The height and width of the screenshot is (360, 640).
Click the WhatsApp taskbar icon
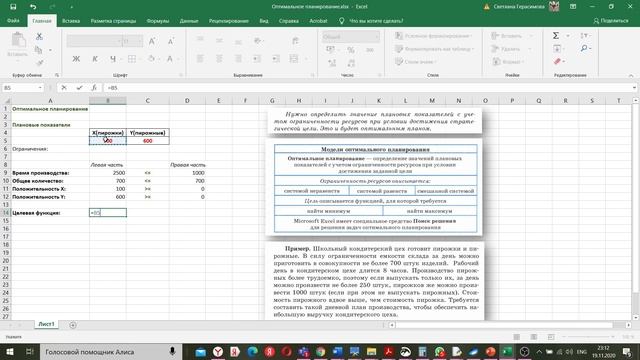(x=440, y=351)
